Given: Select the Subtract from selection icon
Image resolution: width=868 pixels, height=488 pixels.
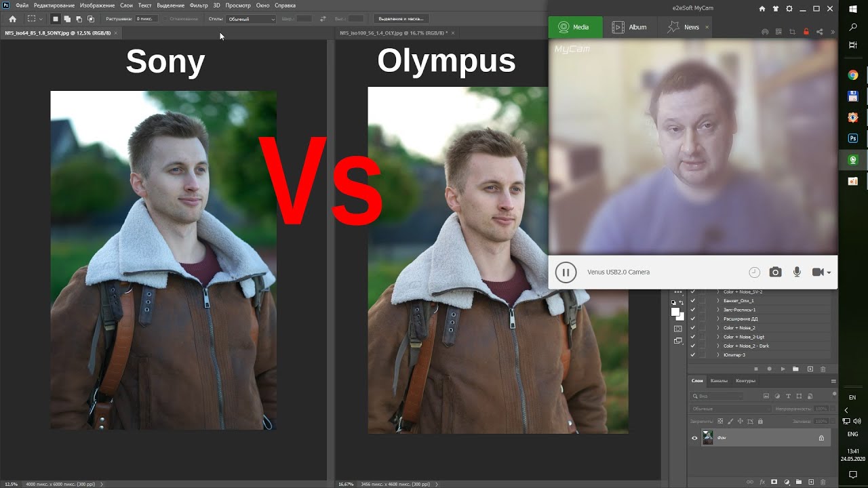Looking at the screenshot, I should click(x=79, y=19).
